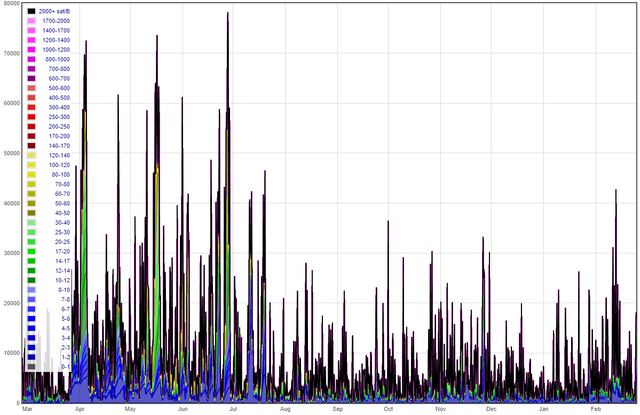This screenshot has width=640, height=415.
Task: Click the May label on the time axis
Action: (130, 409)
